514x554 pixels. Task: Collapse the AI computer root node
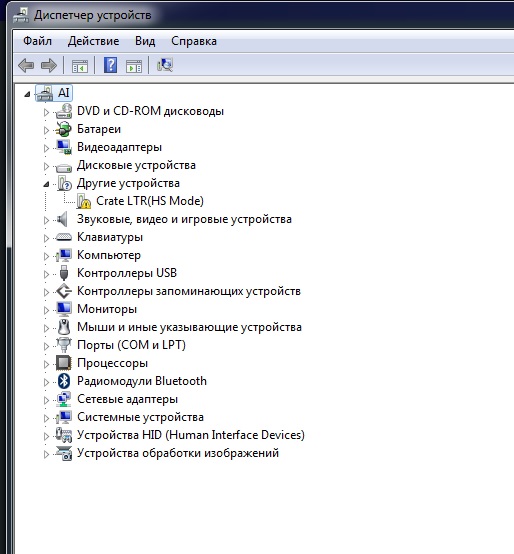(27, 94)
